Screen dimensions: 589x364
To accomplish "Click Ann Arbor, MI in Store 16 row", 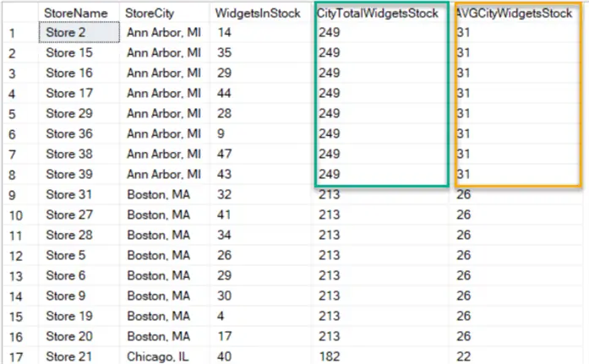I will click(x=165, y=73).
